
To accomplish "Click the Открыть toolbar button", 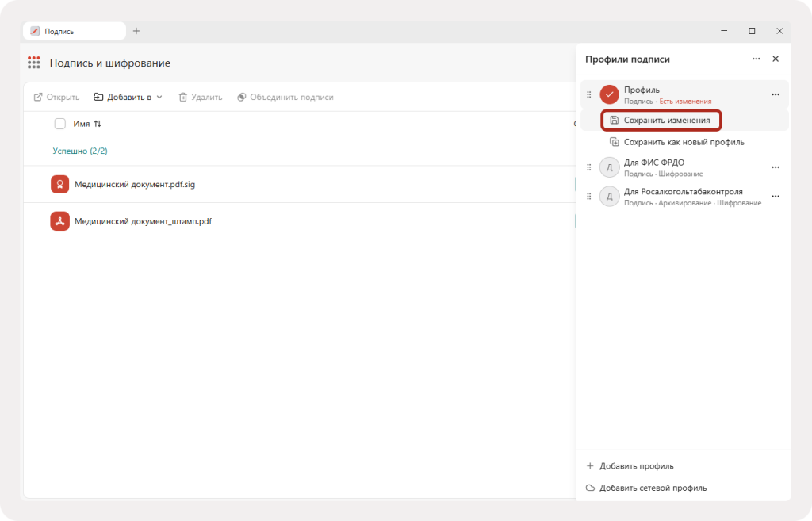I will (x=56, y=97).
